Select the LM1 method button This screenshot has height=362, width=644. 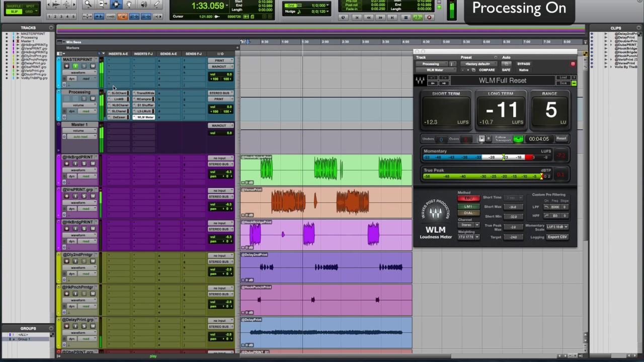(x=468, y=206)
